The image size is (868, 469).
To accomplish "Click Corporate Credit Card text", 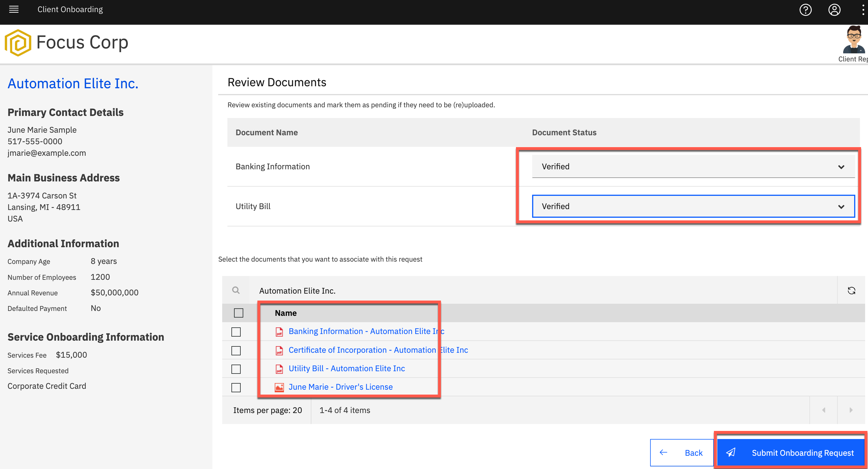I will pos(47,386).
